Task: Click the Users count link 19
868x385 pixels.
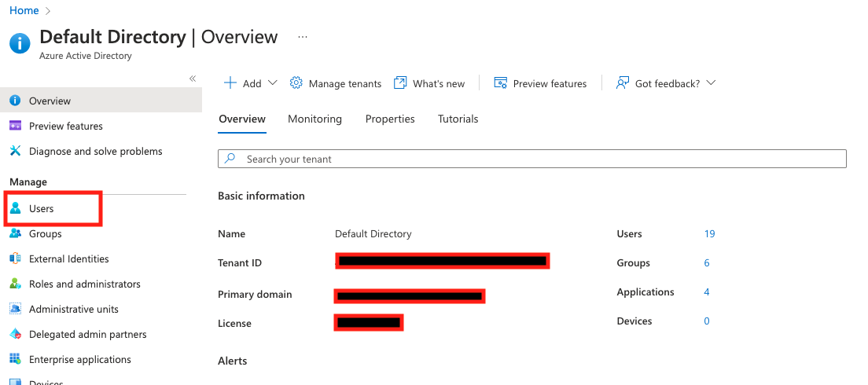Action: click(x=709, y=233)
